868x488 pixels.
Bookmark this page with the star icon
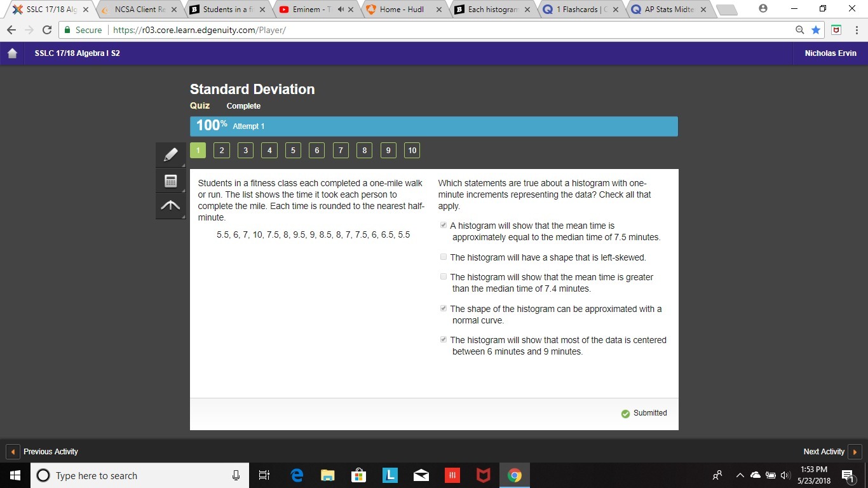[816, 30]
